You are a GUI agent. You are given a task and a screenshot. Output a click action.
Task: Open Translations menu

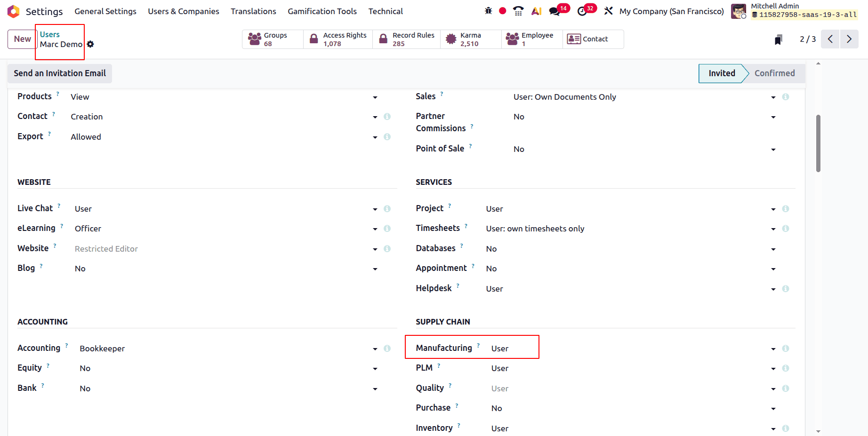coord(253,11)
